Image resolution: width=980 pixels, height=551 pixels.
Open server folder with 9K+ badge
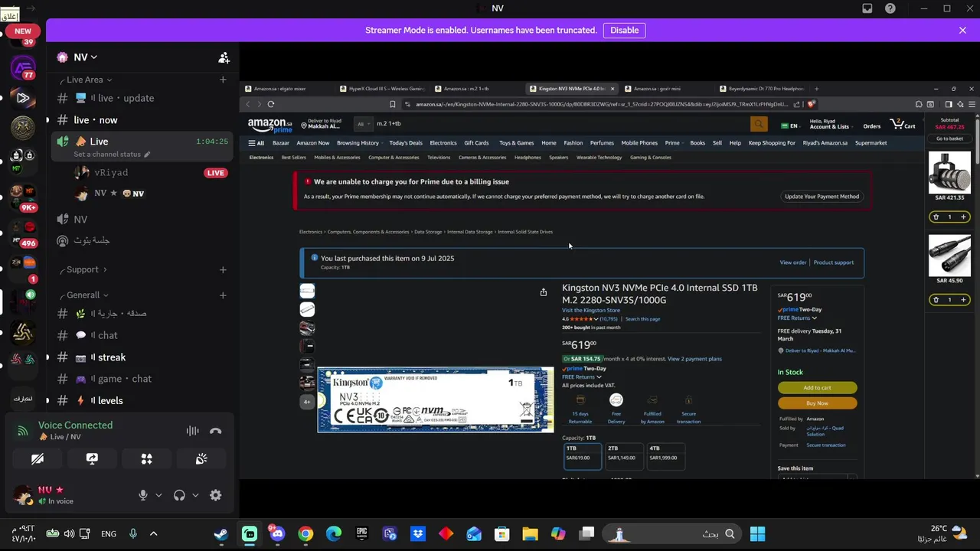click(x=23, y=197)
